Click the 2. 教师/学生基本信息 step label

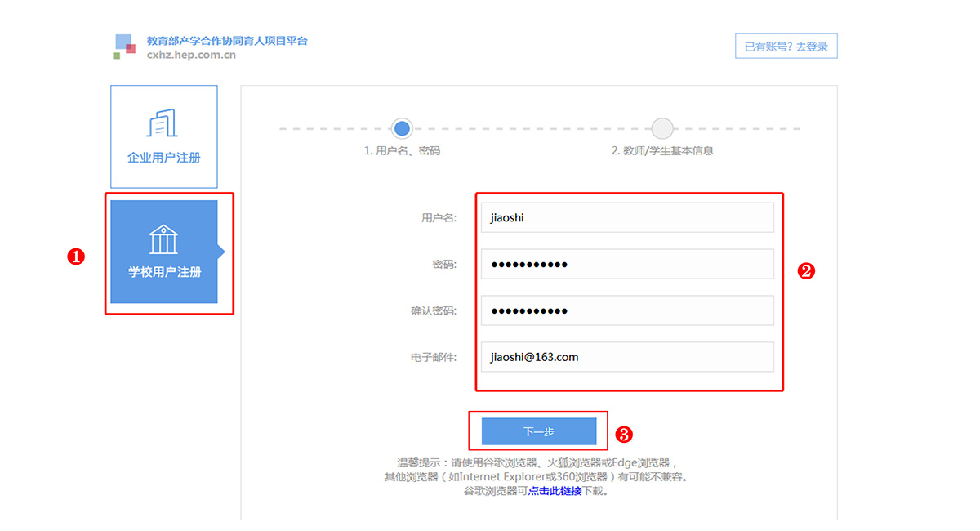point(662,151)
